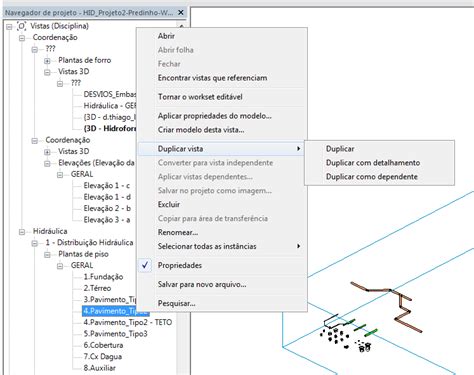This screenshot has height=375, width=474.
Task: Click the Hidráulica discipline label
Action: 50,231
